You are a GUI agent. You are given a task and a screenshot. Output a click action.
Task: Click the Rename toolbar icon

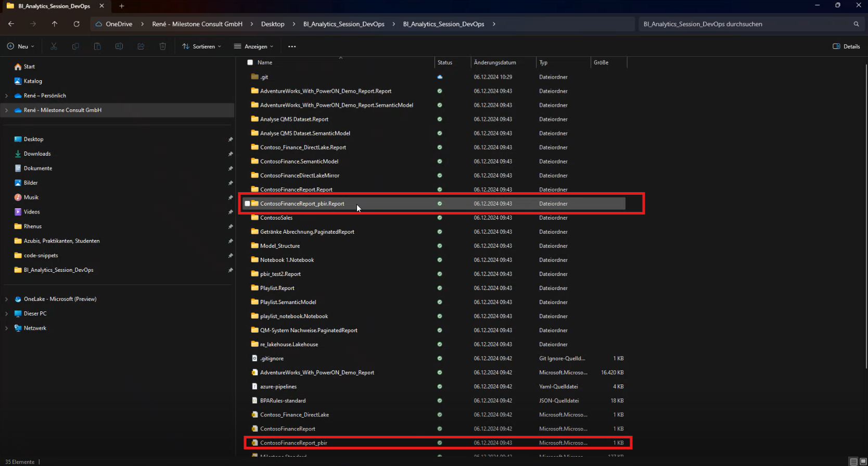coord(119,46)
